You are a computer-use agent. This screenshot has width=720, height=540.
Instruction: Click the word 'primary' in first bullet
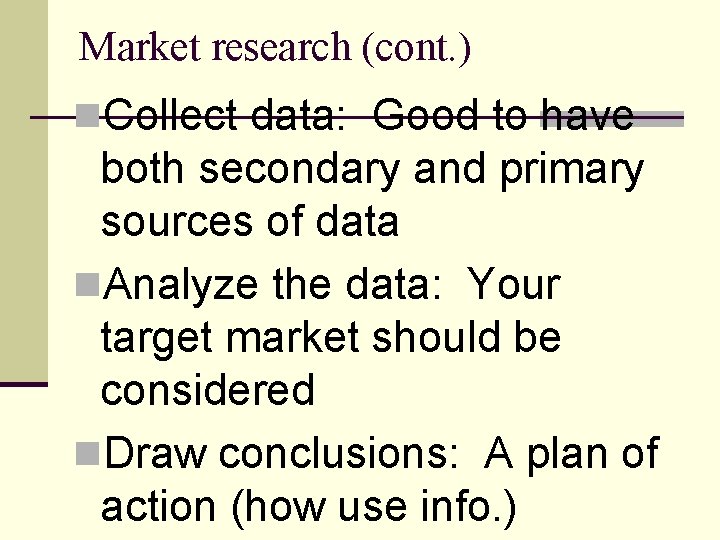[572, 169]
